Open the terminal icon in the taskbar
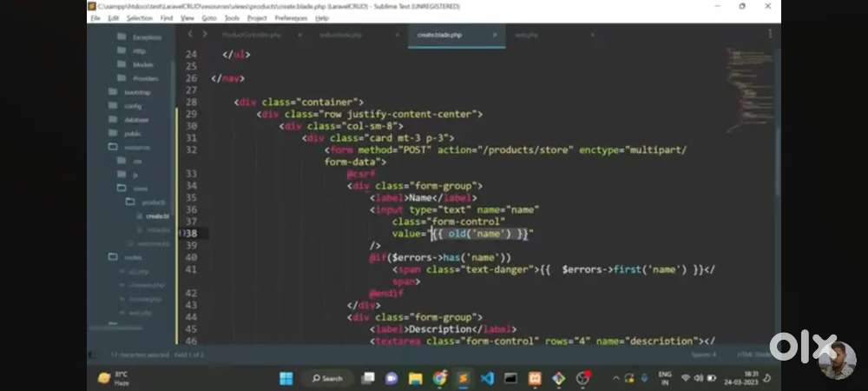868x391 pixels. 510,378
